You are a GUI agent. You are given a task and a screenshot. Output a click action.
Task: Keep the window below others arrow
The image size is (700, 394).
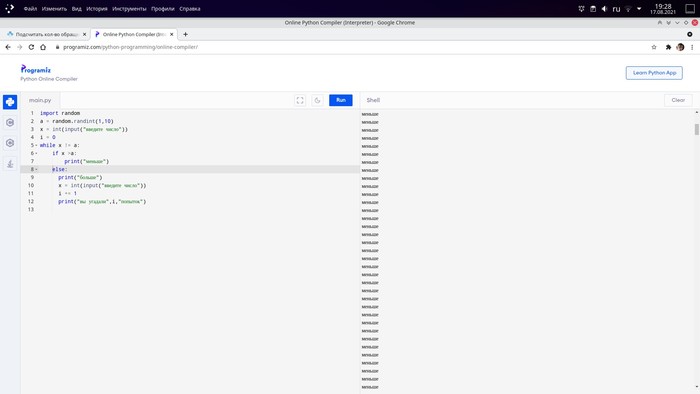[x=668, y=22]
